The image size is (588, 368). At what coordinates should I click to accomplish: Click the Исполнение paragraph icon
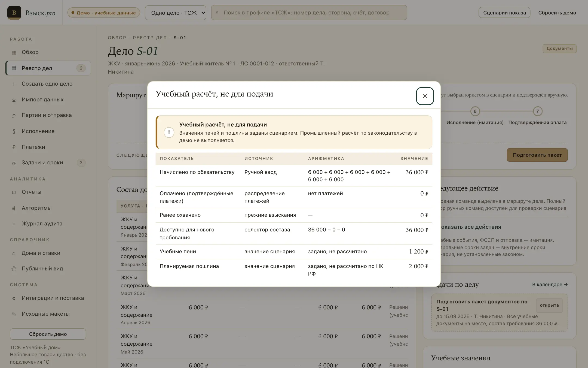pyautogui.click(x=14, y=131)
